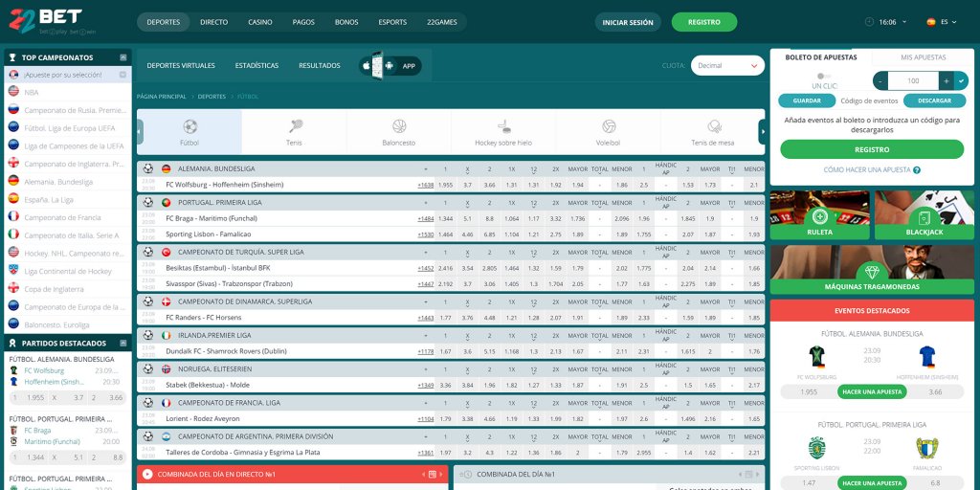Expand +1484 markets for Braga - Maritimo
The image size is (980, 490).
(x=426, y=219)
